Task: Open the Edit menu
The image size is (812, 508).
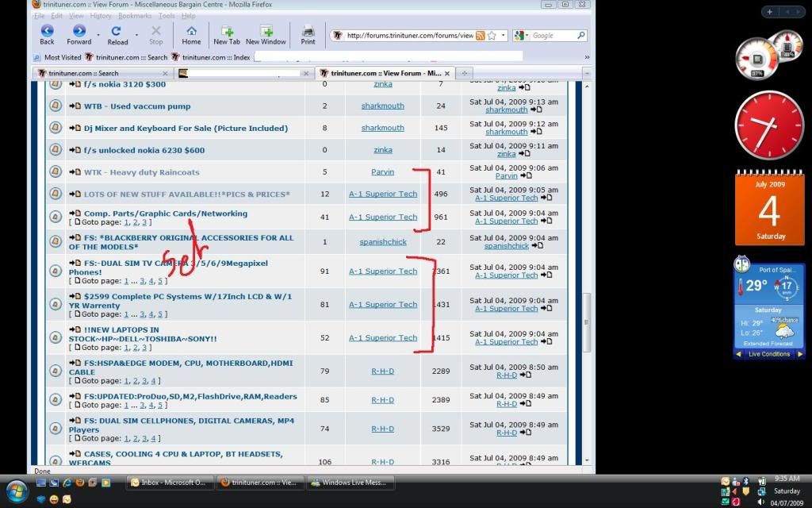Action: 57,16
